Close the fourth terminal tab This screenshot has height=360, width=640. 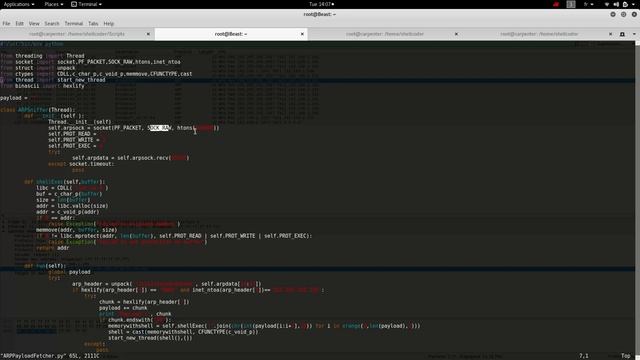click(x=610, y=34)
